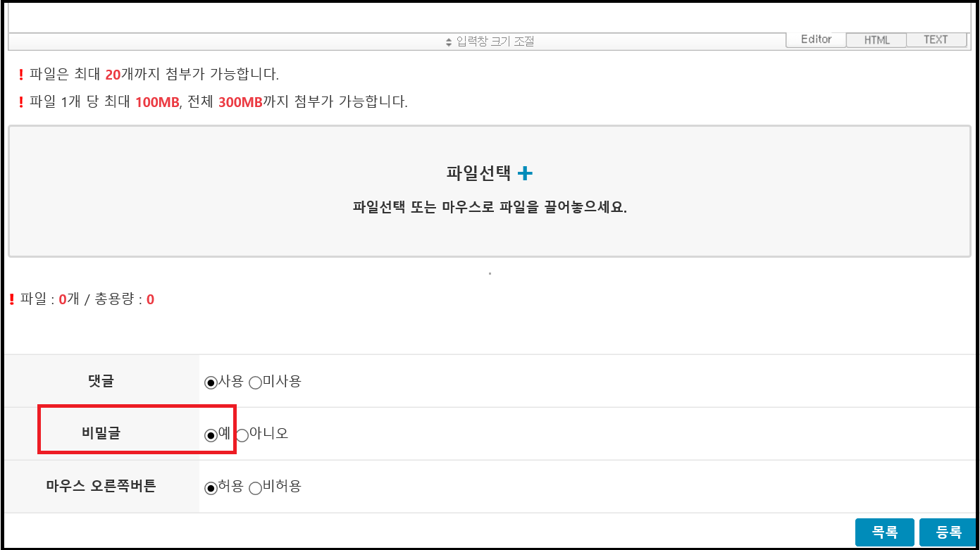The height and width of the screenshot is (550, 980).
Task: Click the up-down arrow icon for 입력창 크기 조절
Action: pos(449,42)
